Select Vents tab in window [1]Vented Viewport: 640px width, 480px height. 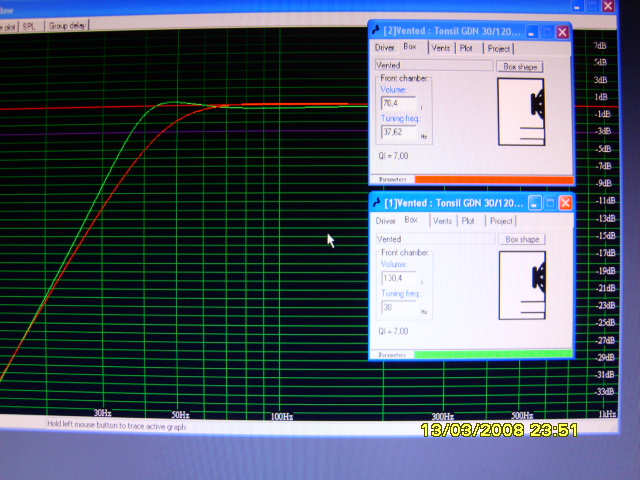pos(442,221)
